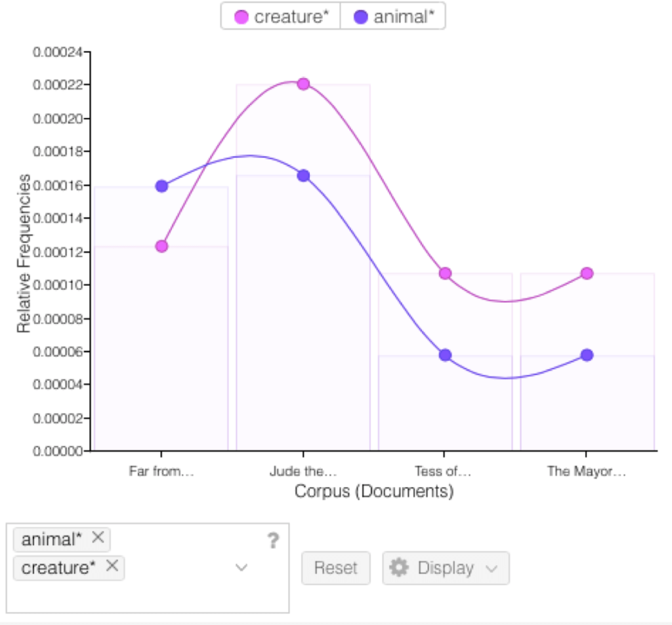The height and width of the screenshot is (625, 672).
Task: Select creature* point for Tess of…
Action: 445,273
